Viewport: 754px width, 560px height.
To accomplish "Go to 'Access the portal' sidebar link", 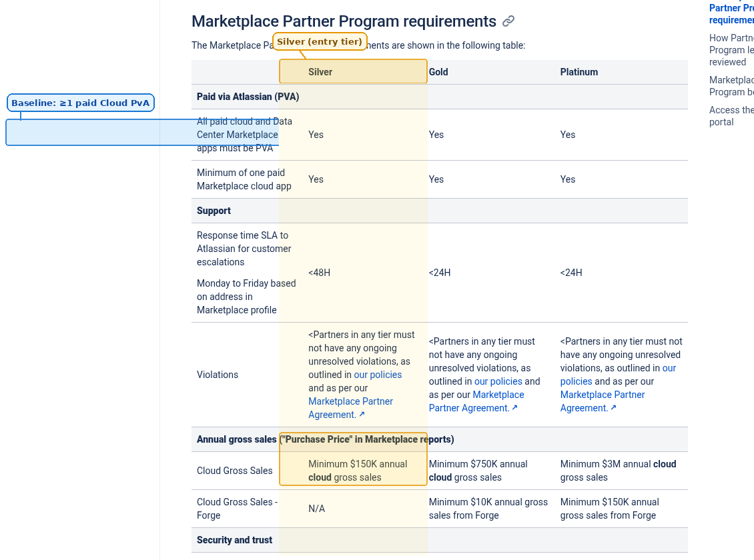I will coord(731,116).
